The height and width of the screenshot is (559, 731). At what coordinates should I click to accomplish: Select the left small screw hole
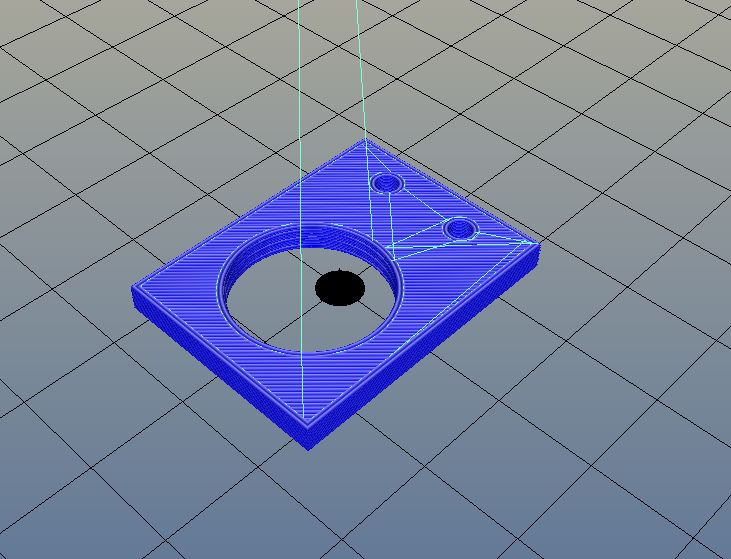(x=386, y=183)
